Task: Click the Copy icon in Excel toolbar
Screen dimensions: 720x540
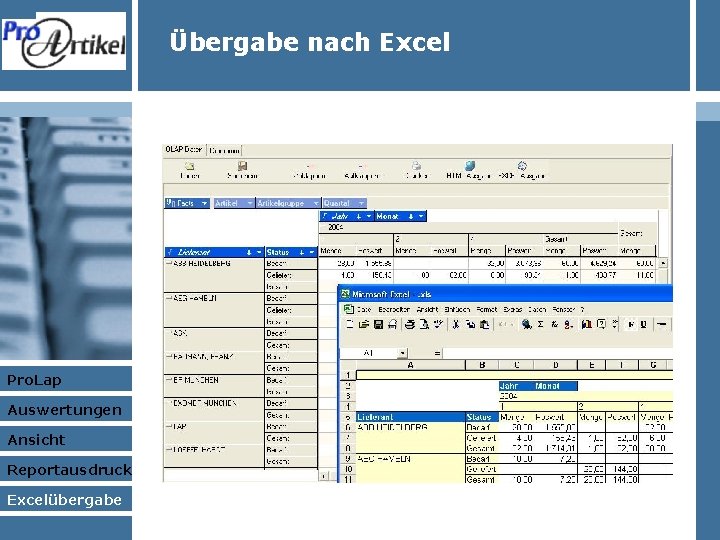Action: tap(470, 325)
